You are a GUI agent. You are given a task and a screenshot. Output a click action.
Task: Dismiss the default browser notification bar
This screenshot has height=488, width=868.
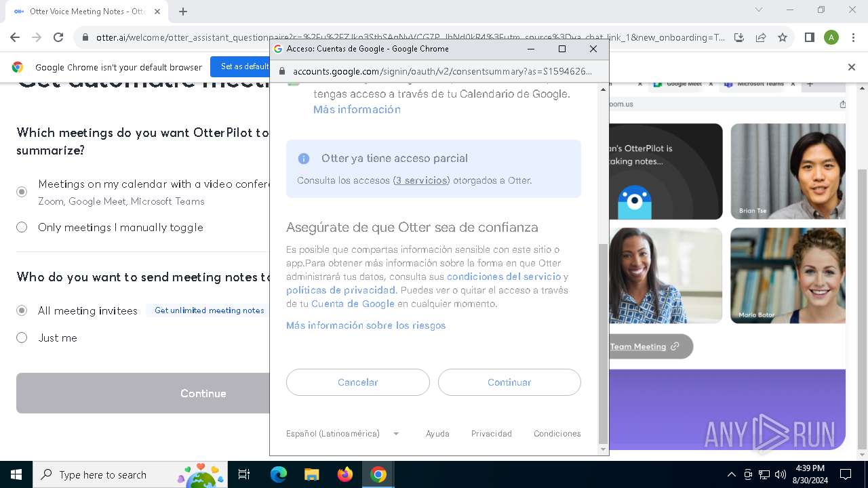point(852,67)
